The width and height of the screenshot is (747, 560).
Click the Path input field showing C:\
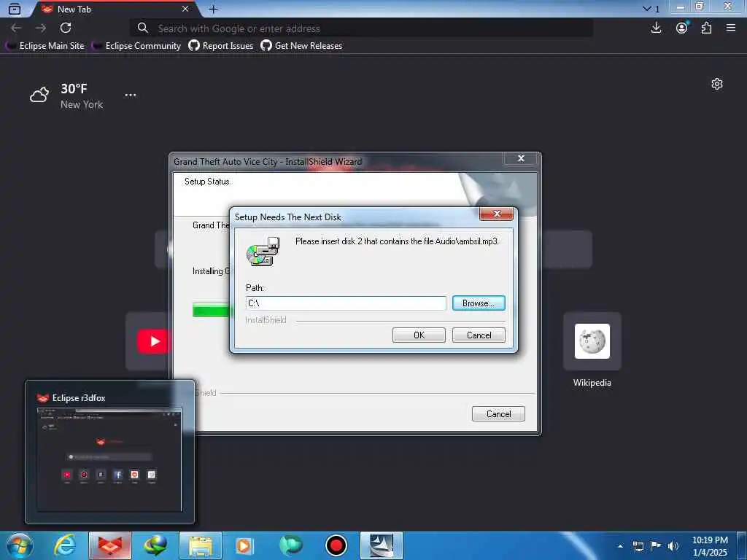tap(346, 303)
